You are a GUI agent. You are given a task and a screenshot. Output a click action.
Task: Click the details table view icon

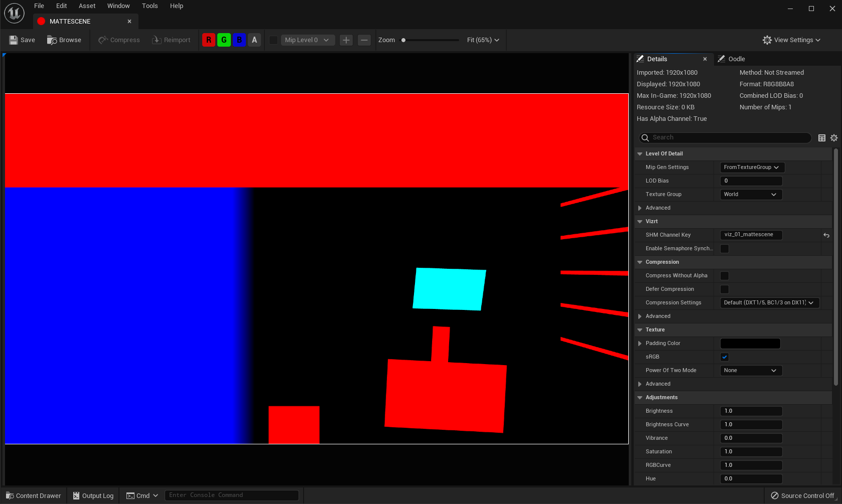click(822, 138)
